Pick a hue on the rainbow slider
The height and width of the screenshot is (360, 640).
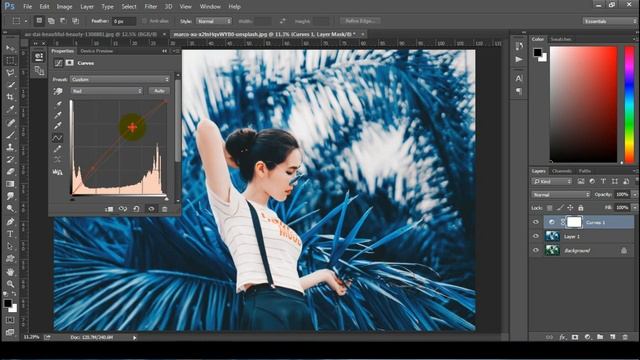[630, 104]
